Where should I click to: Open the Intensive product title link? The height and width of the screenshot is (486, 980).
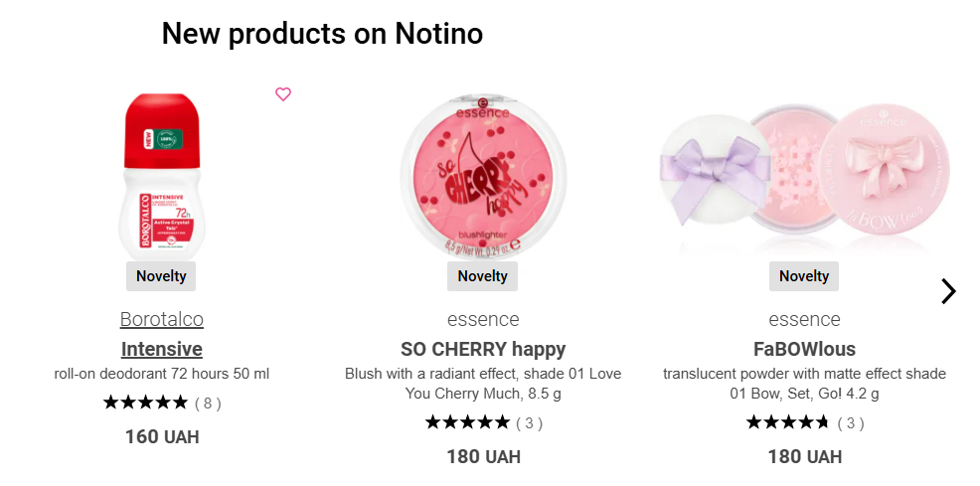(161, 349)
